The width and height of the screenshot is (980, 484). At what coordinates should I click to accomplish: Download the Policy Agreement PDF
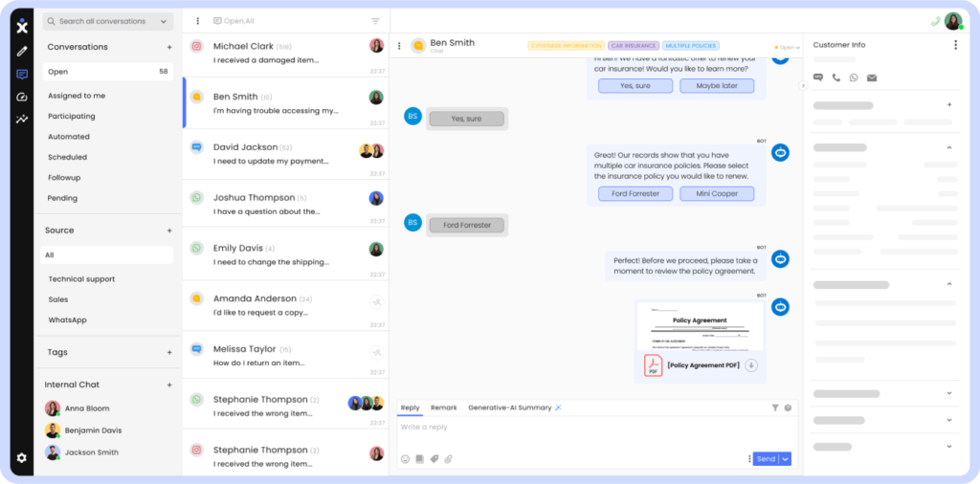(x=751, y=365)
